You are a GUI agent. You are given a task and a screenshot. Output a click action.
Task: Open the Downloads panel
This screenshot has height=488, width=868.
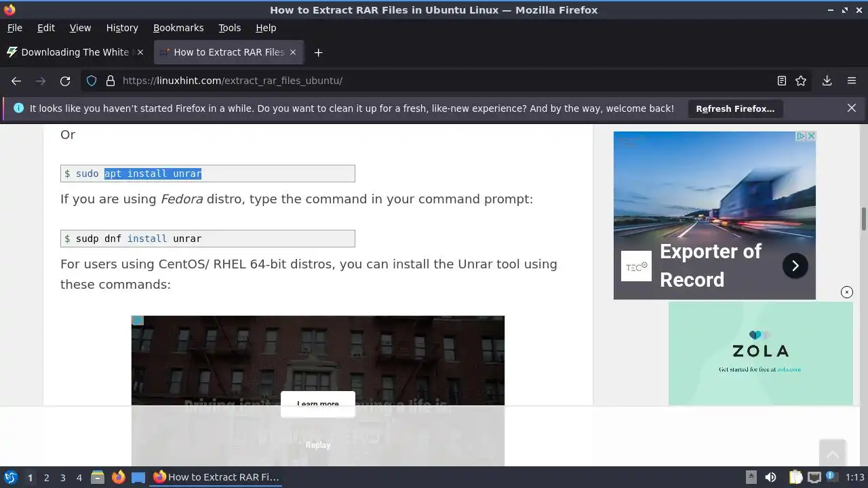coord(827,81)
